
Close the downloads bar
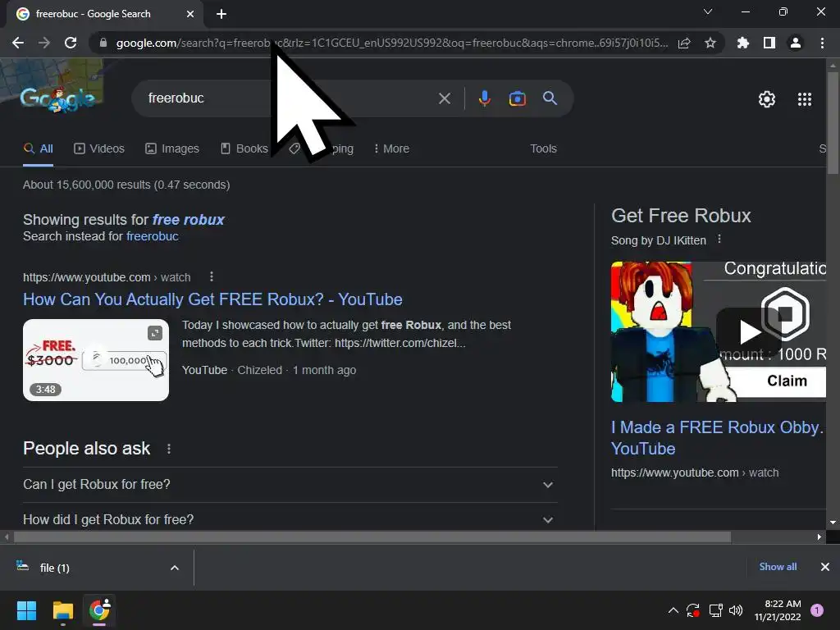tap(825, 567)
